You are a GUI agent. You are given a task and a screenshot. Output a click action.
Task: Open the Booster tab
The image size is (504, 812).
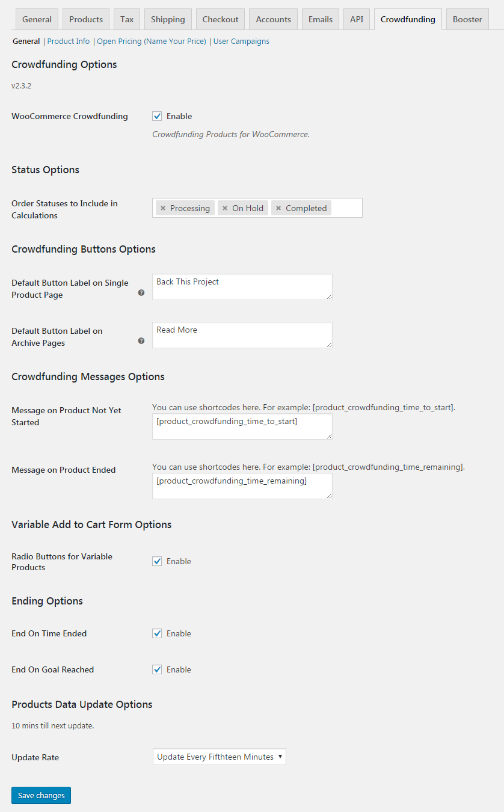(x=467, y=19)
